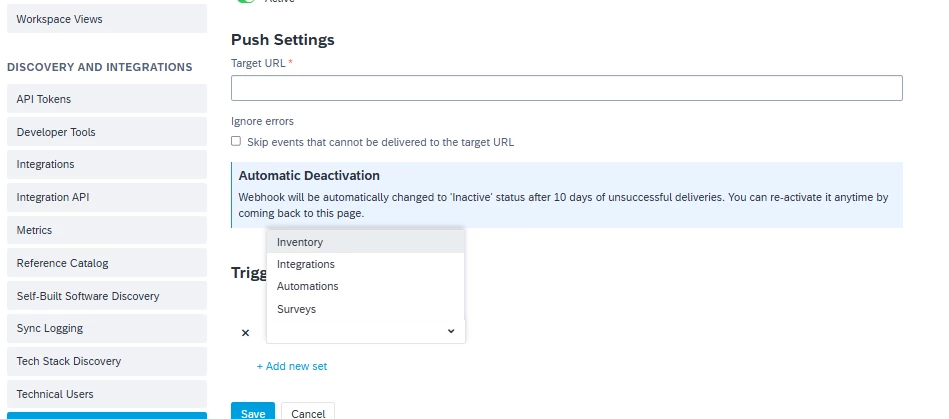Navigate to Metrics in sidebar
This screenshot has width=949, height=419.
click(x=107, y=230)
